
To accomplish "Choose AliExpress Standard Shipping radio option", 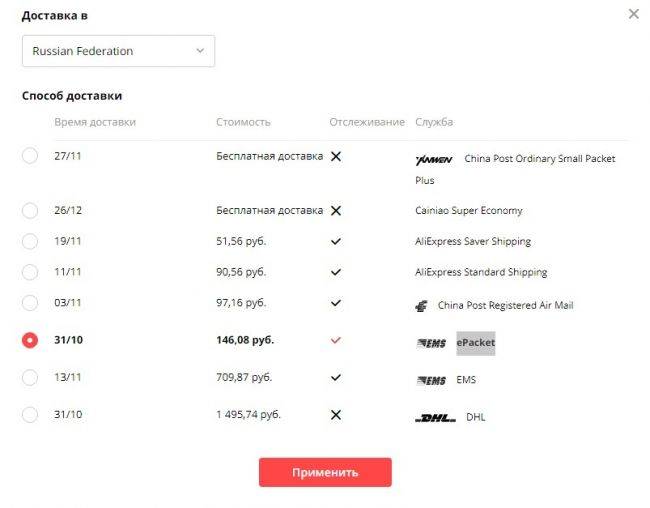I will pyautogui.click(x=30, y=272).
